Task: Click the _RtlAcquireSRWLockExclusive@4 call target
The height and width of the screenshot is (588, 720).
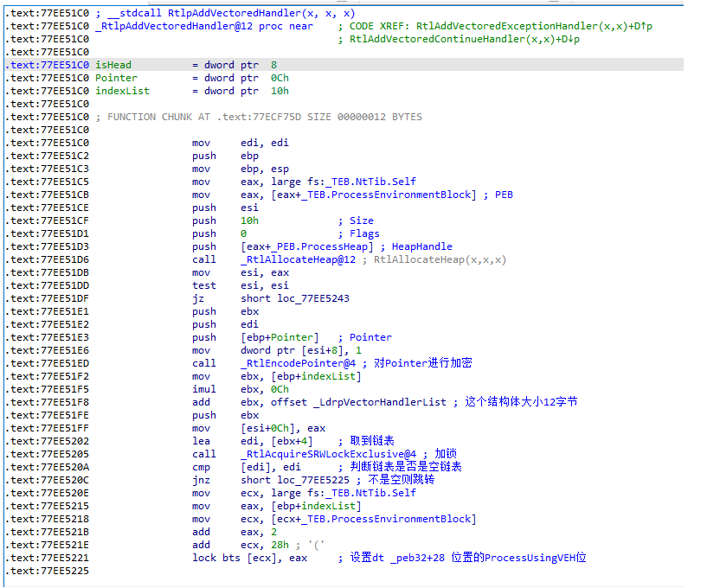Action: [x=328, y=454]
